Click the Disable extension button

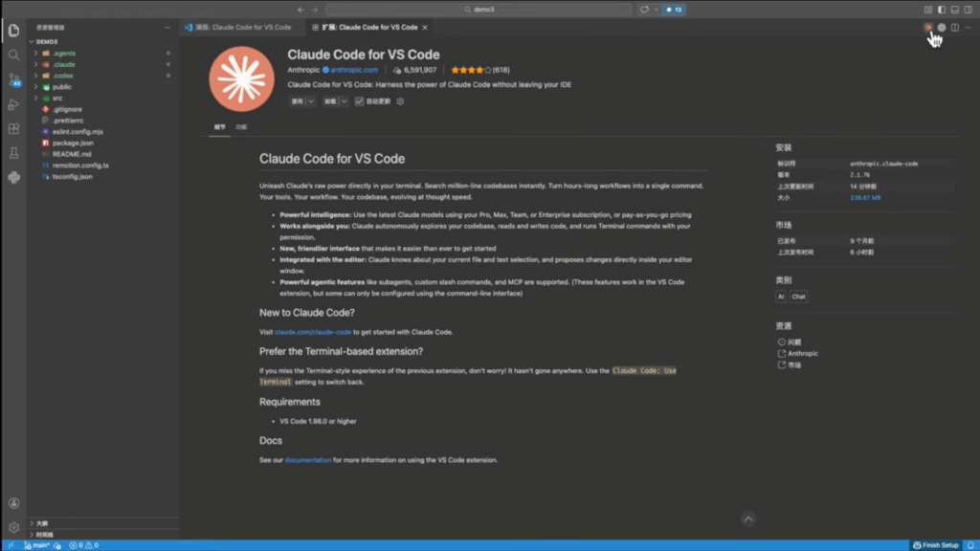click(297, 101)
